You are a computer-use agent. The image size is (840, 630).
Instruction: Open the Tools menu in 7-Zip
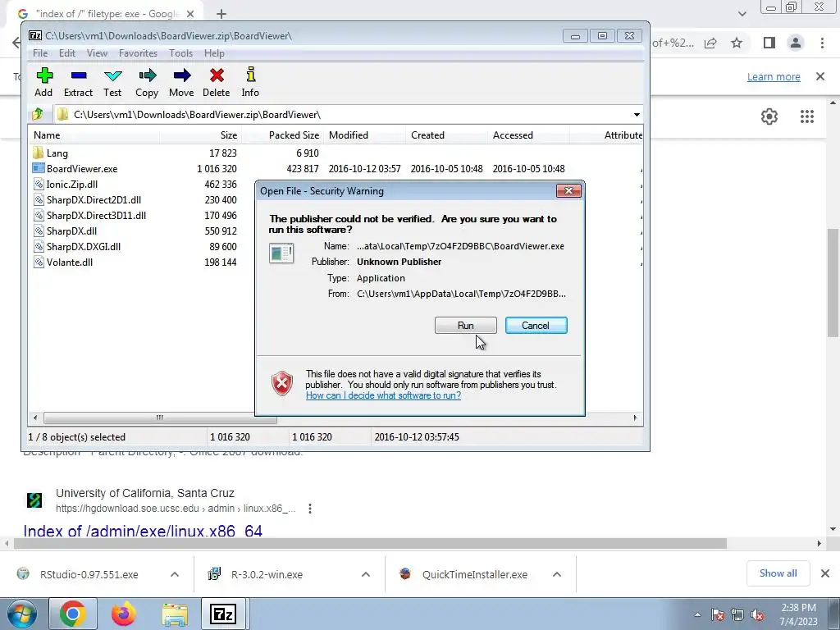coord(180,53)
